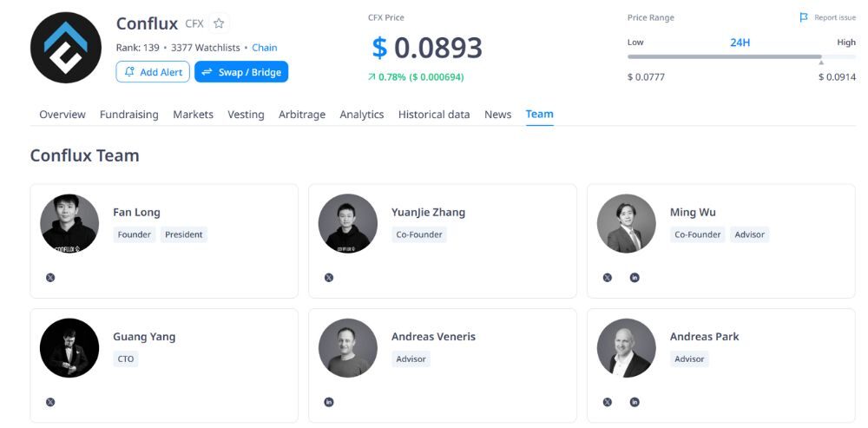Click the Conflux logo icon
Screen dimensions: 868x428
(66, 48)
